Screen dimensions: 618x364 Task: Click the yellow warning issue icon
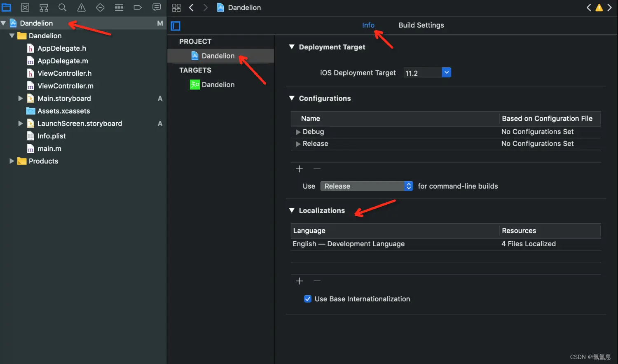(x=599, y=7)
